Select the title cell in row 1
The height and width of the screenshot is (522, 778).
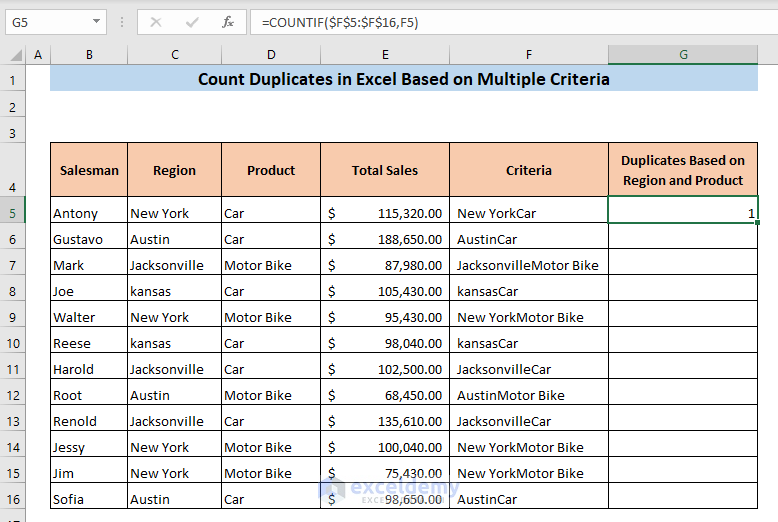(x=403, y=79)
